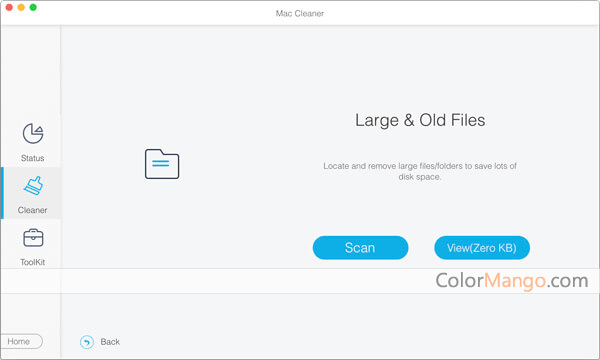Select the Cleaner tab label

point(33,210)
